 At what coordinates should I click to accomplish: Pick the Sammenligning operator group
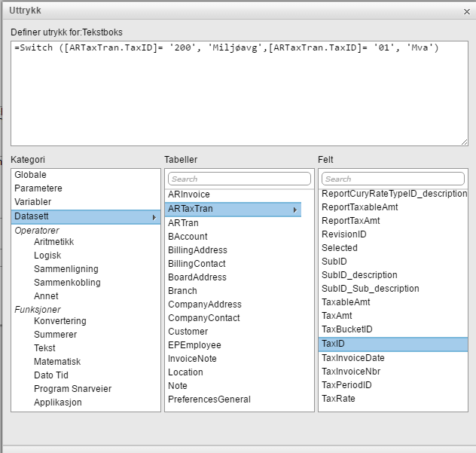tap(66, 269)
